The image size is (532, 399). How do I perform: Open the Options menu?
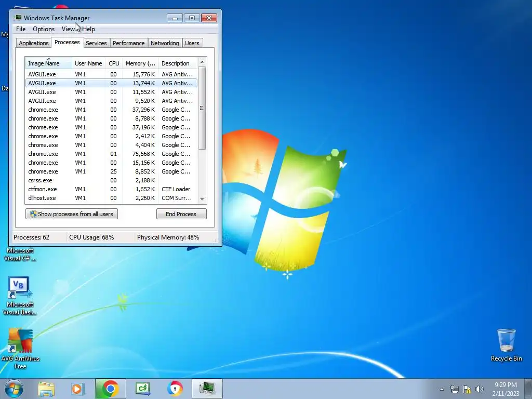(x=44, y=29)
